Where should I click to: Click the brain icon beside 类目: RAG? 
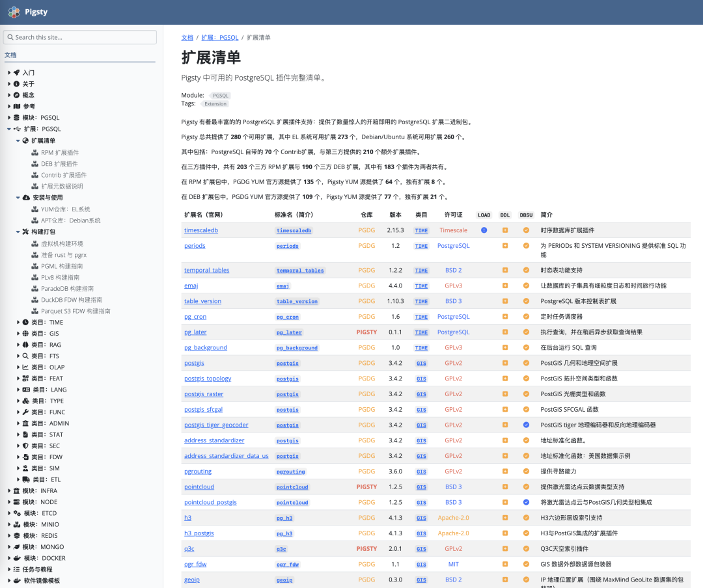click(25, 345)
